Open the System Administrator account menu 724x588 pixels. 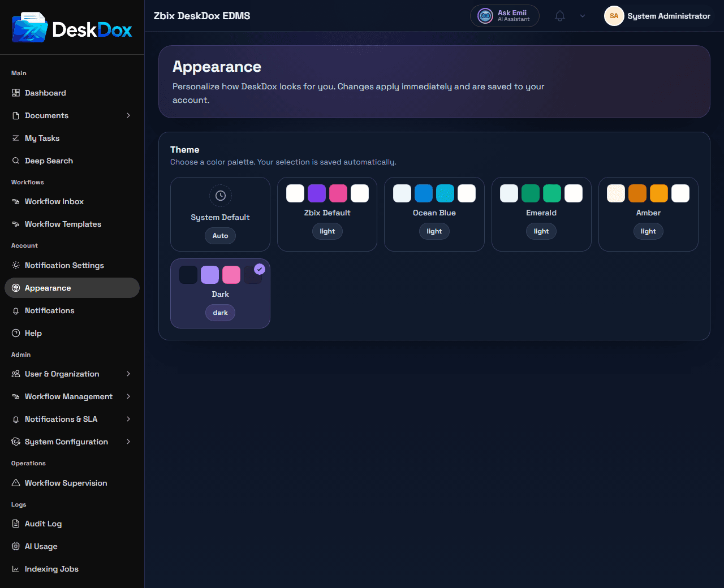(x=657, y=16)
